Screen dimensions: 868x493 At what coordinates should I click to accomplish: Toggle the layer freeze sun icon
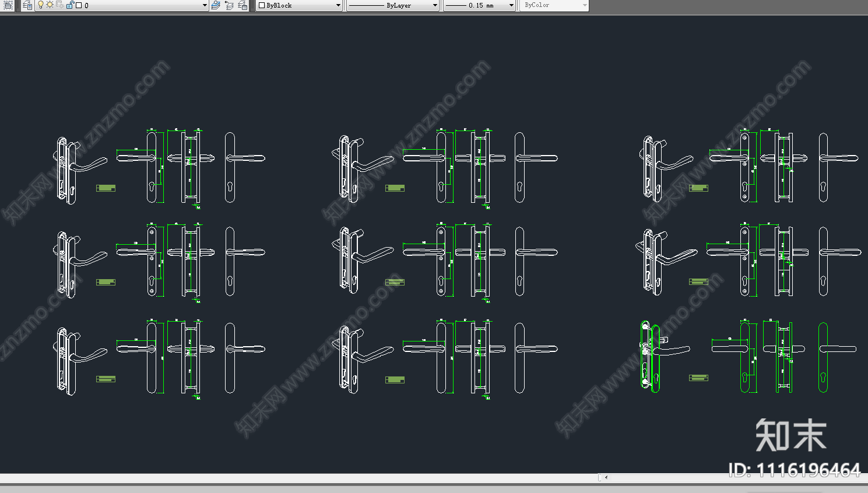coord(50,5)
